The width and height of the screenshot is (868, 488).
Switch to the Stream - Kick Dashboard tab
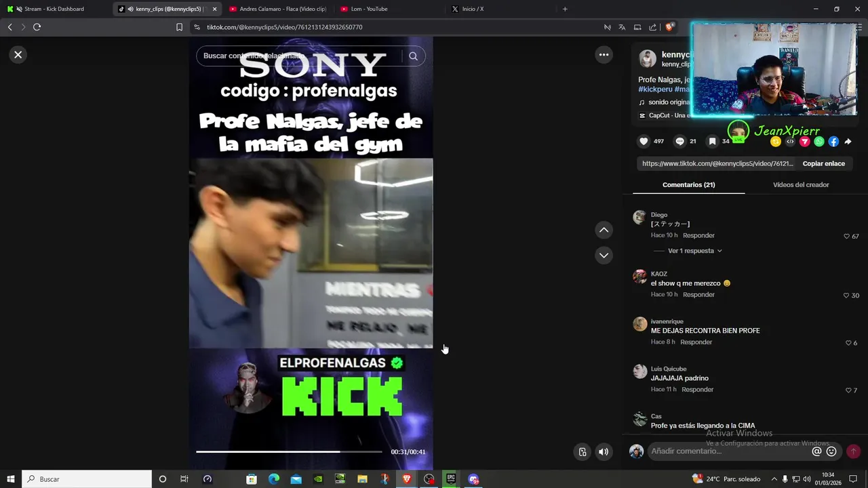tap(55, 9)
